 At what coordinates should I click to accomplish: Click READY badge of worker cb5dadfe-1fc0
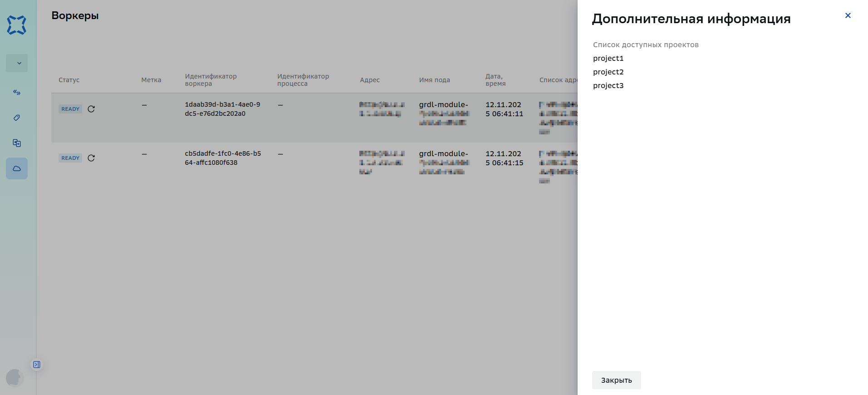[70, 158]
